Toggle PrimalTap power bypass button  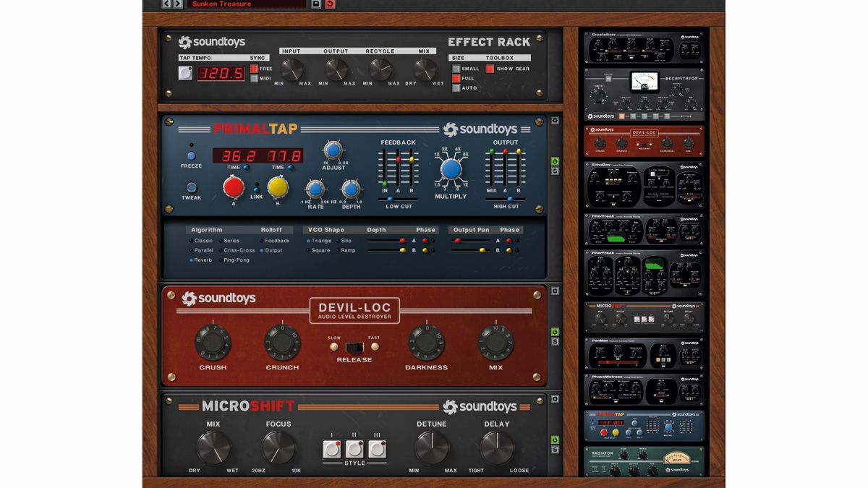click(x=555, y=161)
